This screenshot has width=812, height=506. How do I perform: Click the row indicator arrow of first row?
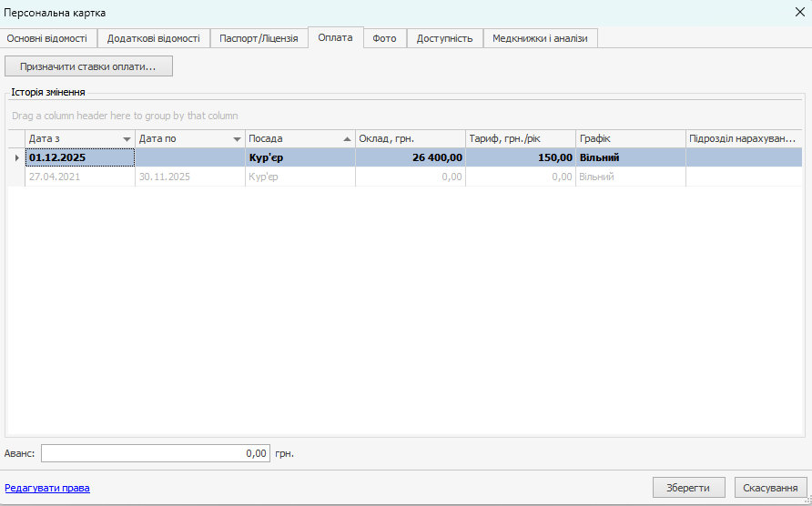[16, 157]
